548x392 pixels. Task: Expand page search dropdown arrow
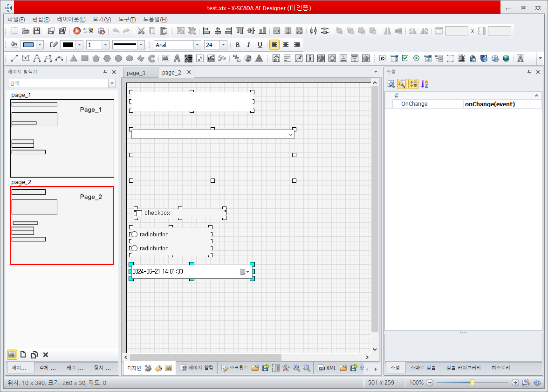point(112,83)
